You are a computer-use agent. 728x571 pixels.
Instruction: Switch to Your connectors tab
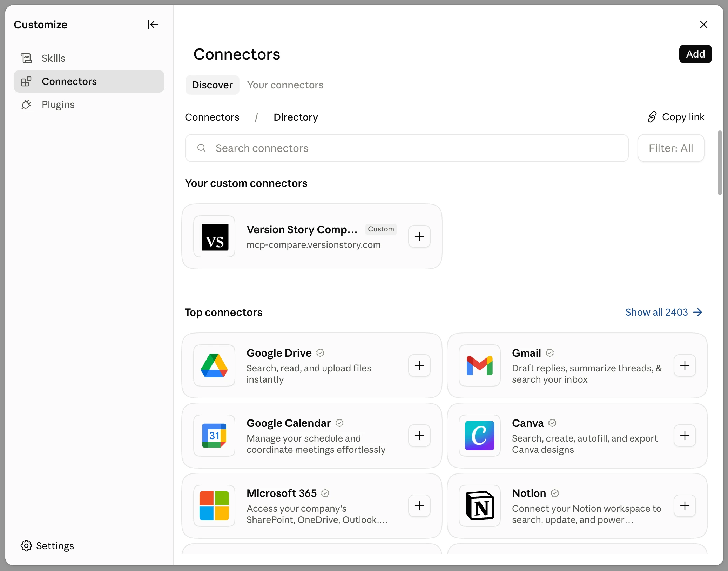coord(285,85)
